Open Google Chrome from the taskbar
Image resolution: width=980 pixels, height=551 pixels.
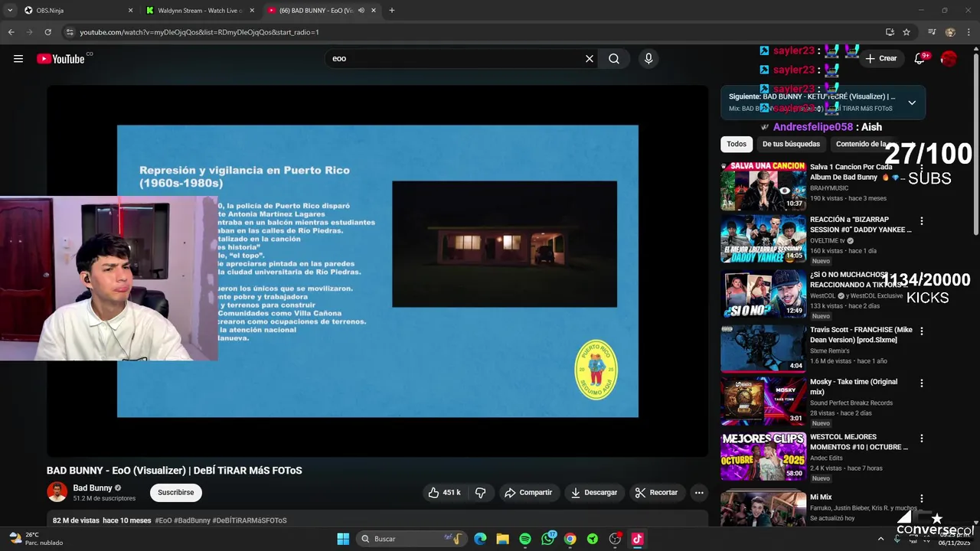tap(570, 539)
